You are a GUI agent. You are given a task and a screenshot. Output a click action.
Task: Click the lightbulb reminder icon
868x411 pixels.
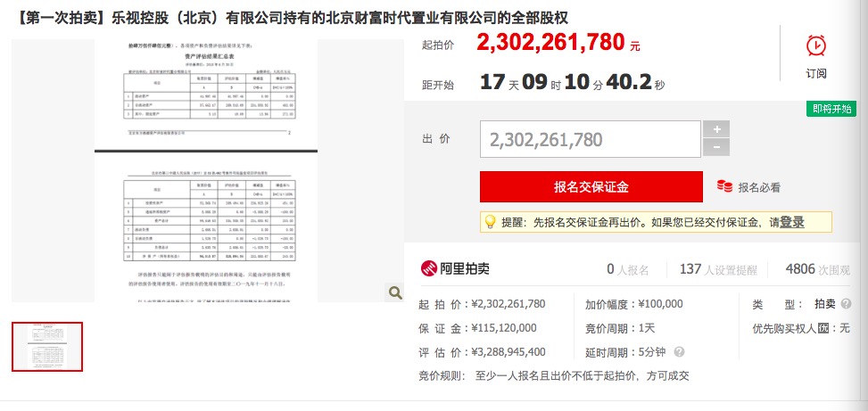tap(490, 222)
